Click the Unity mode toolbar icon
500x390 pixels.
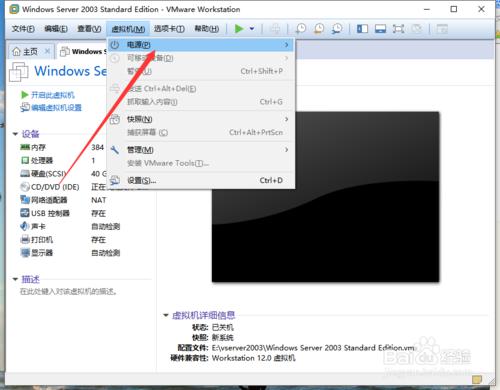416,29
